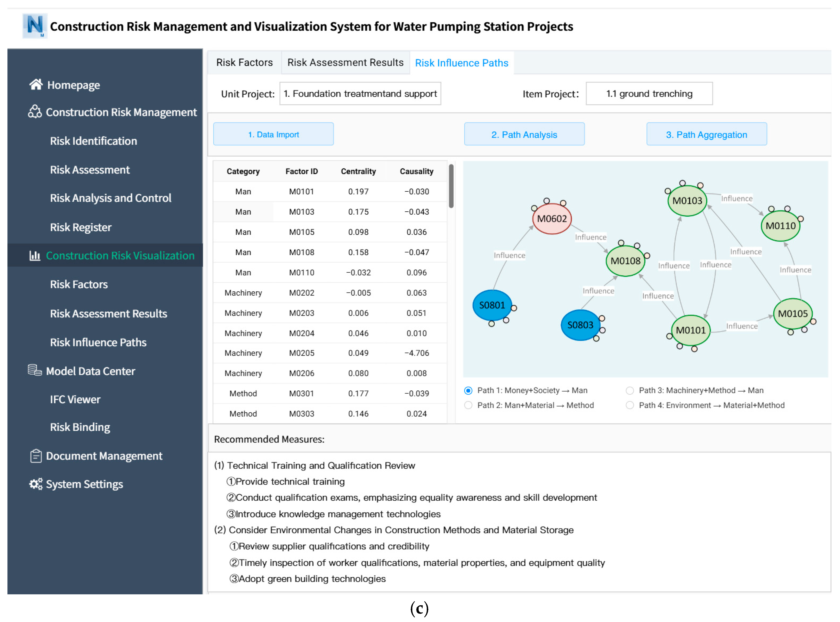Click the factor table vertical scrollbar
Viewport: 840px width, 622px height.
click(x=451, y=186)
